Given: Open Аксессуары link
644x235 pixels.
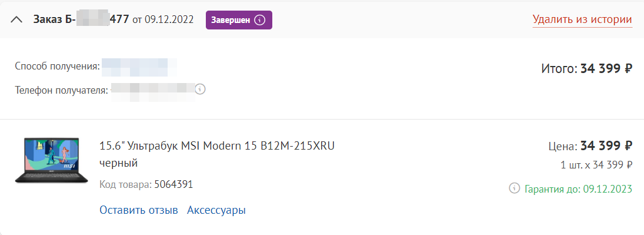Looking at the screenshot, I should pyautogui.click(x=216, y=210).
